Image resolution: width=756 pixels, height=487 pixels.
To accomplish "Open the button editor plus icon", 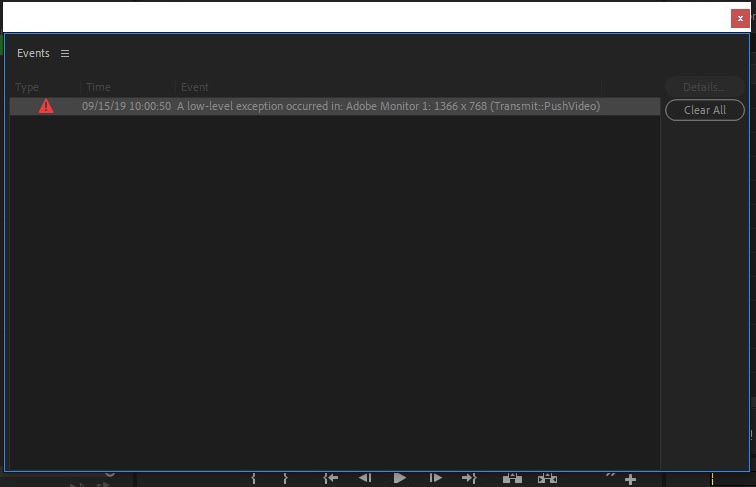I will pyautogui.click(x=630, y=479).
